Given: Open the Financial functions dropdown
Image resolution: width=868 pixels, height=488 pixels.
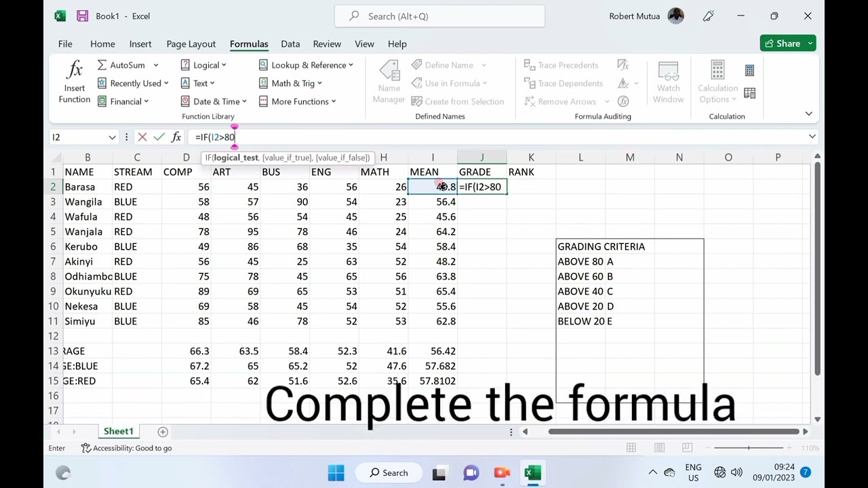Looking at the screenshot, I should (x=123, y=102).
